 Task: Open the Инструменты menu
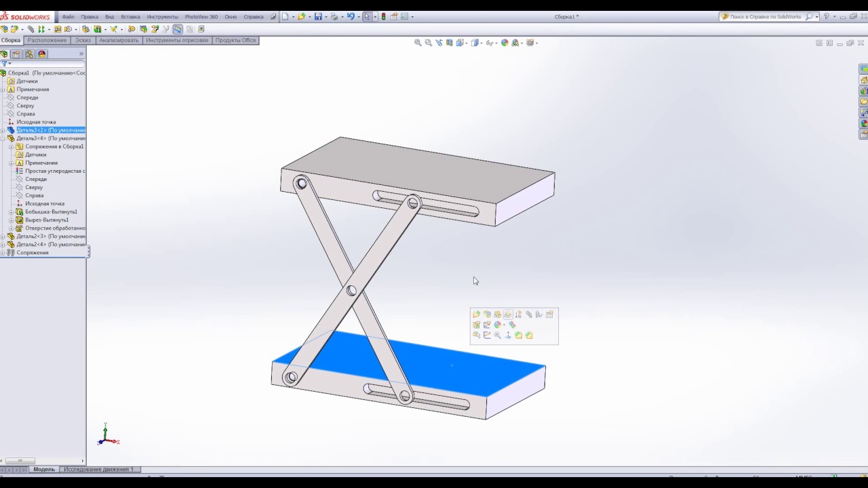[x=162, y=16]
